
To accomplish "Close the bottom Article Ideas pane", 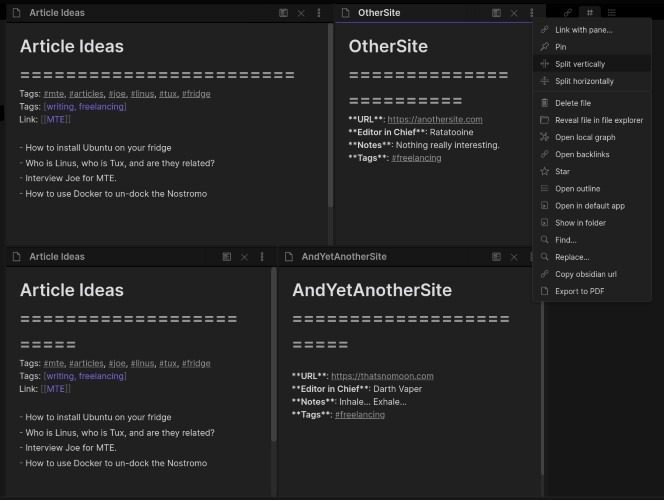I will 244,257.
